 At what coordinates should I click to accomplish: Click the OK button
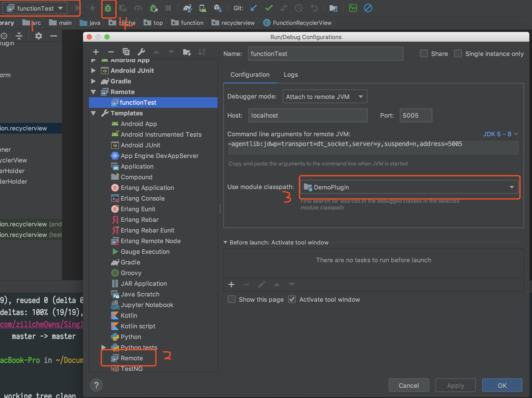[502, 385]
